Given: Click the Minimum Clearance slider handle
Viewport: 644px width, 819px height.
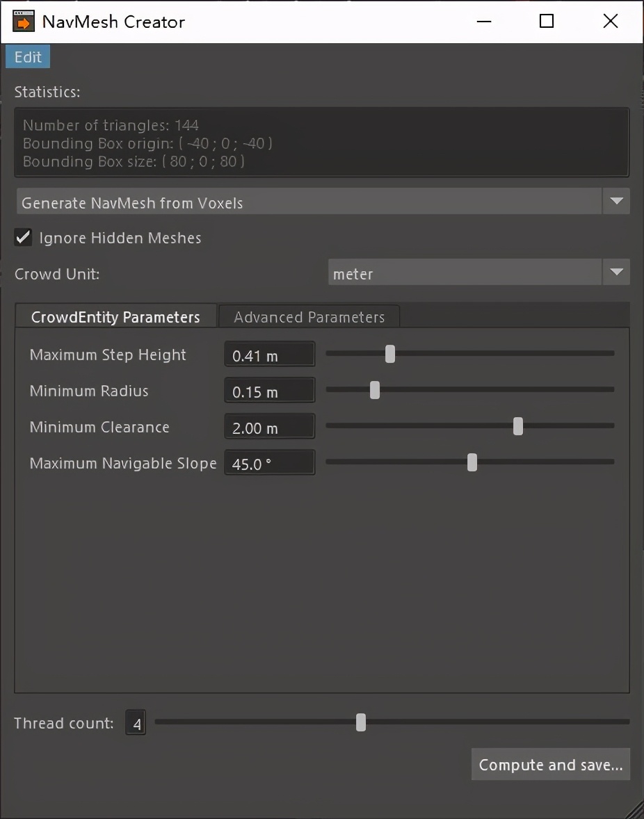Looking at the screenshot, I should click(518, 426).
